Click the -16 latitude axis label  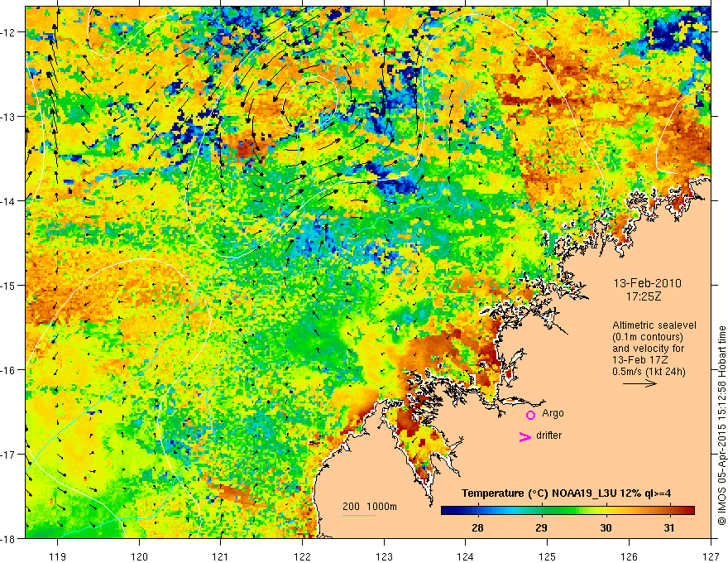tap(8, 370)
